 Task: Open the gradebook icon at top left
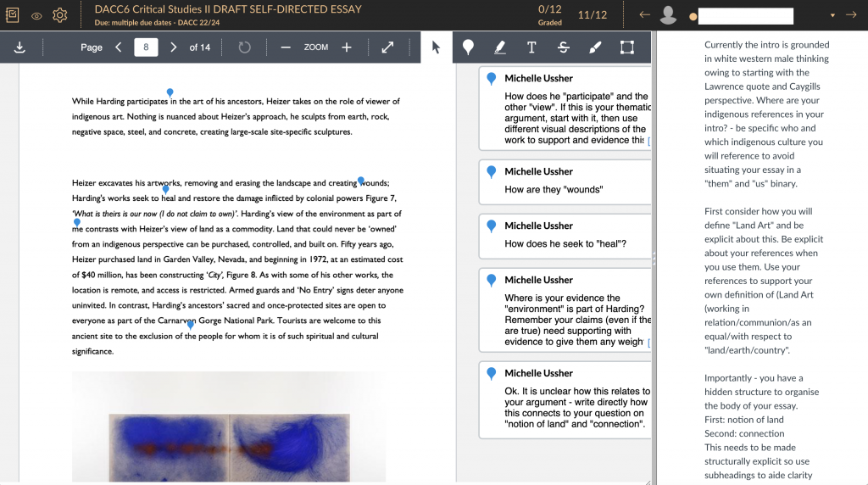point(12,15)
